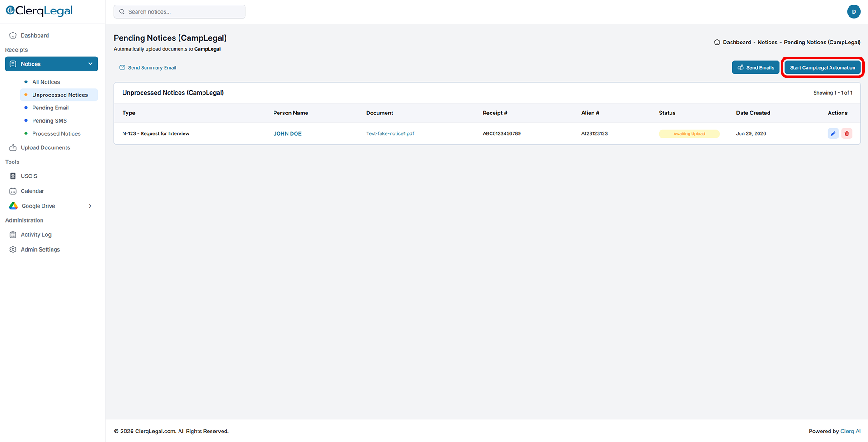
Task: Click the edit pencil icon for JOHN DOE
Action: (833, 133)
